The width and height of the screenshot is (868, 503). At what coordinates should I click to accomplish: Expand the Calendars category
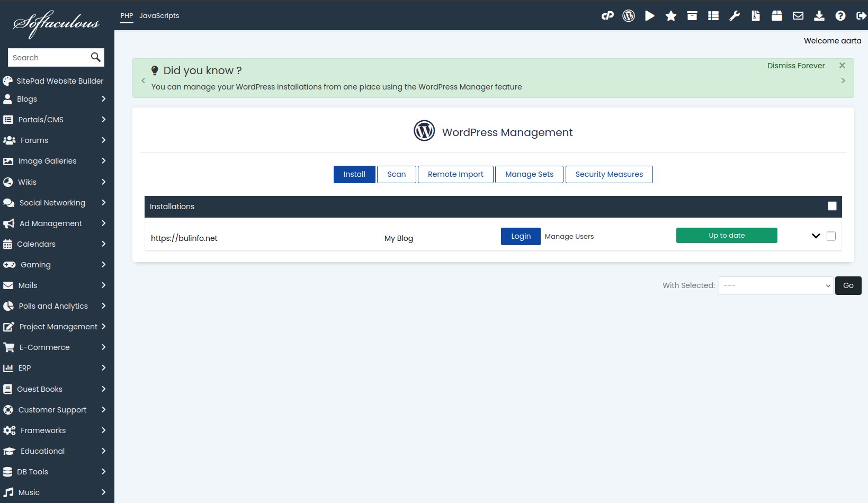104,244
